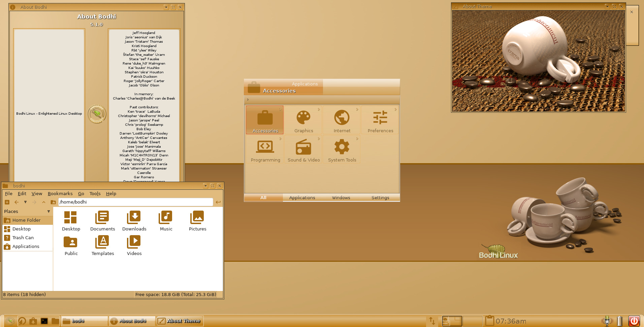The height and width of the screenshot is (327, 644).
Task: Open the Bodhi main menu in the panel
Action: coord(10,321)
